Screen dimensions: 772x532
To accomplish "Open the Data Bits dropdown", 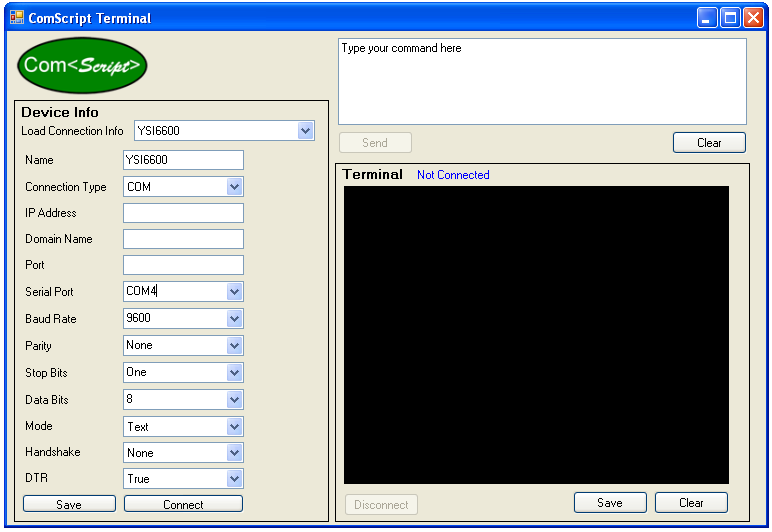I will click(234, 399).
